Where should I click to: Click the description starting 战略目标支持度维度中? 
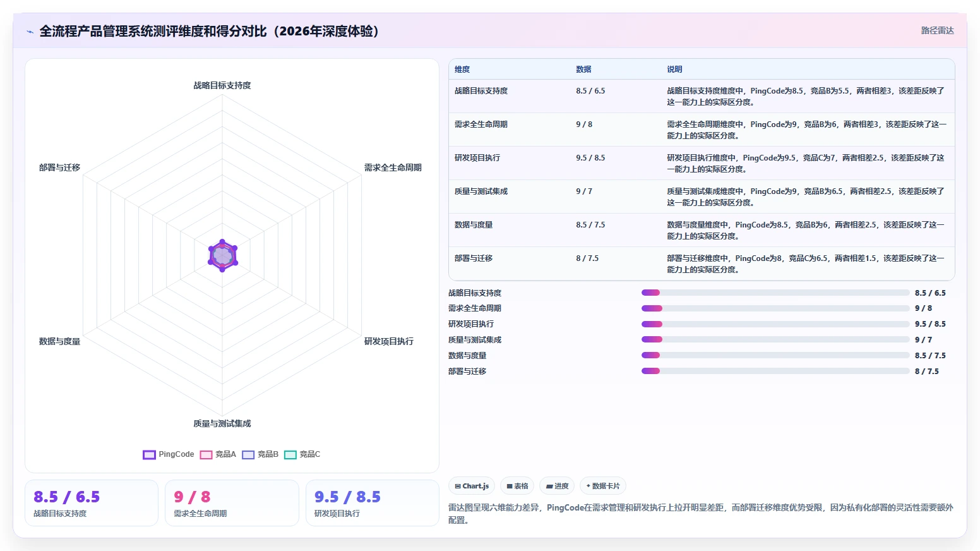tap(806, 97)
